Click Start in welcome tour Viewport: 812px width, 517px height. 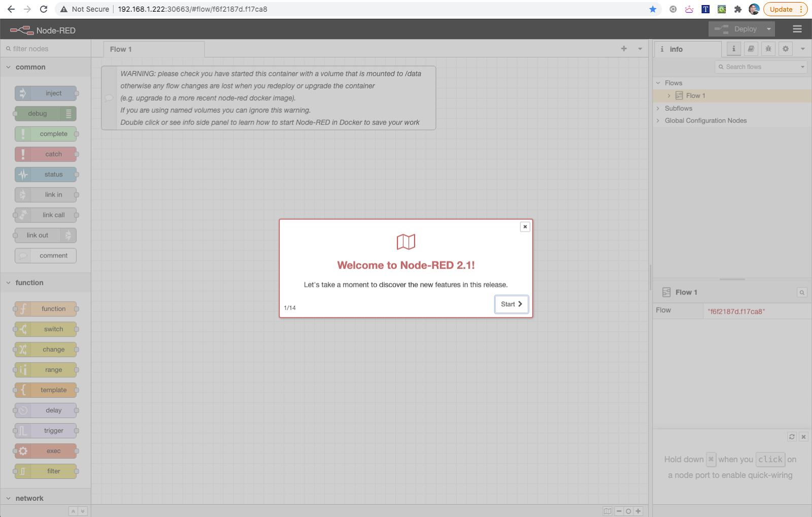(512, 304)
